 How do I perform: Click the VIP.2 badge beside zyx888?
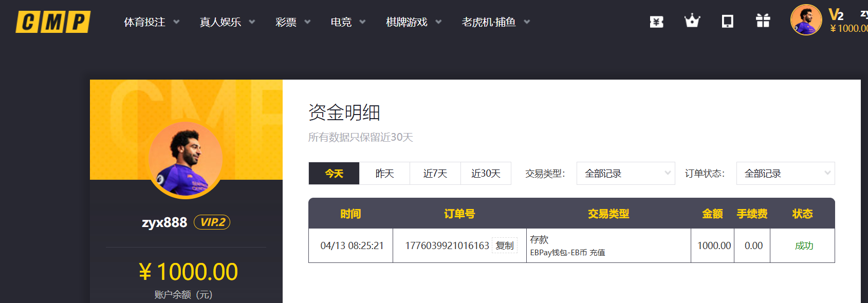[x=212, y=222]
